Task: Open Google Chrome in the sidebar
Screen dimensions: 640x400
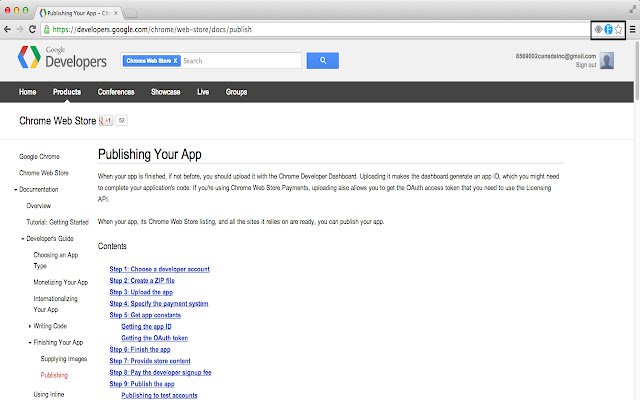Action: click(39, 157)
